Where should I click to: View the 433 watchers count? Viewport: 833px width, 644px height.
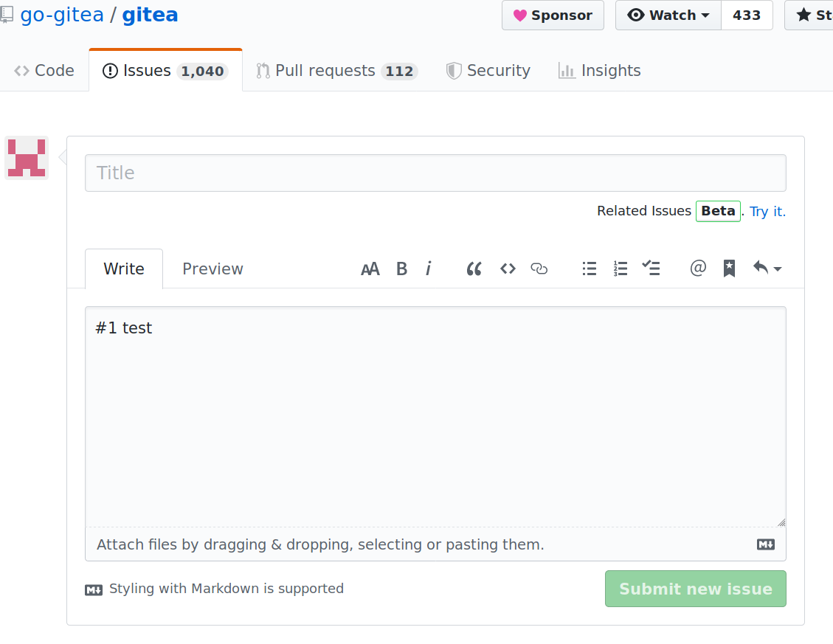(x=747, y=15)
